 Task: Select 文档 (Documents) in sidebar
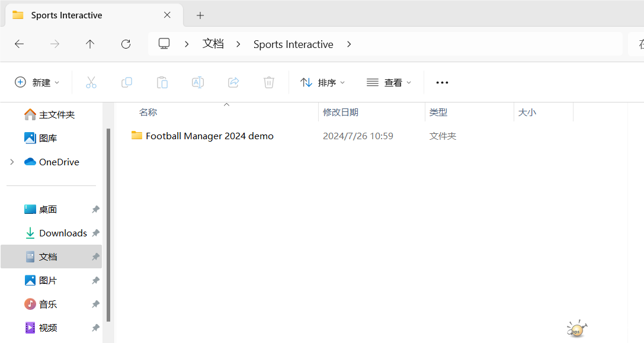51,257
